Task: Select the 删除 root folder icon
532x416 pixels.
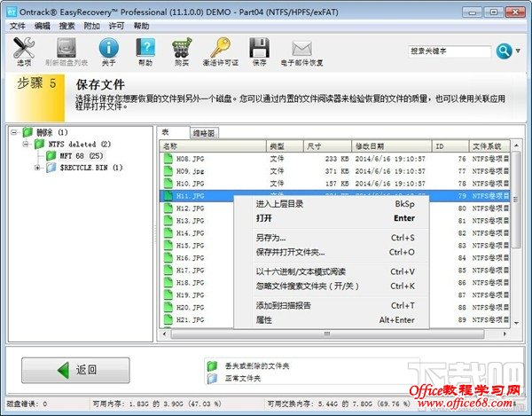Action: pyautogui.click(x=27, y=132)
